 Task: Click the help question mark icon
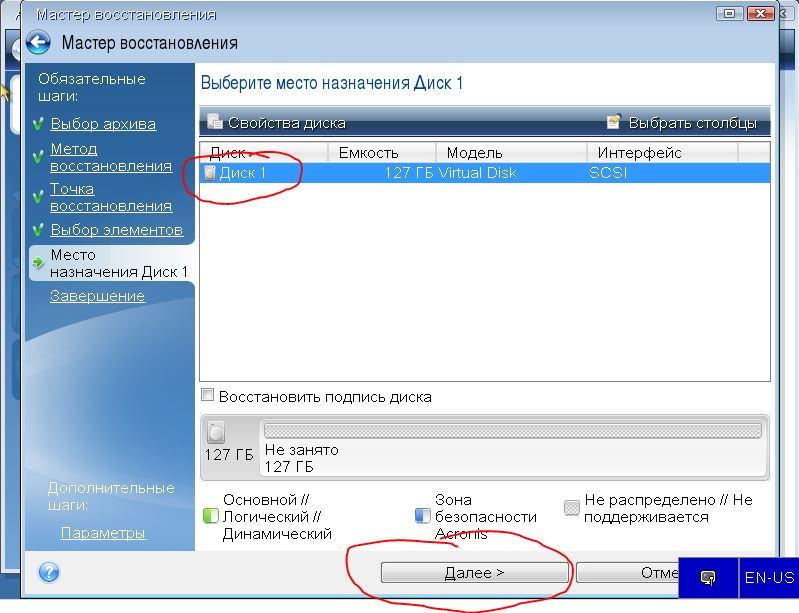click(48, 573)
